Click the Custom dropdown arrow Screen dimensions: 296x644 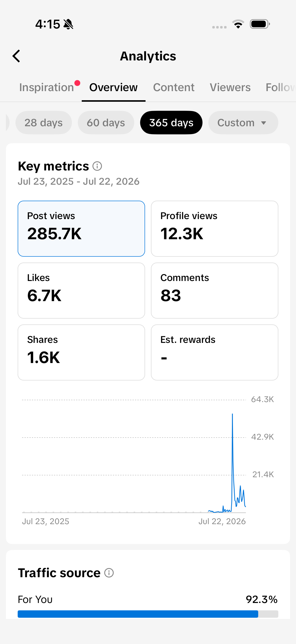pos(263,123)
